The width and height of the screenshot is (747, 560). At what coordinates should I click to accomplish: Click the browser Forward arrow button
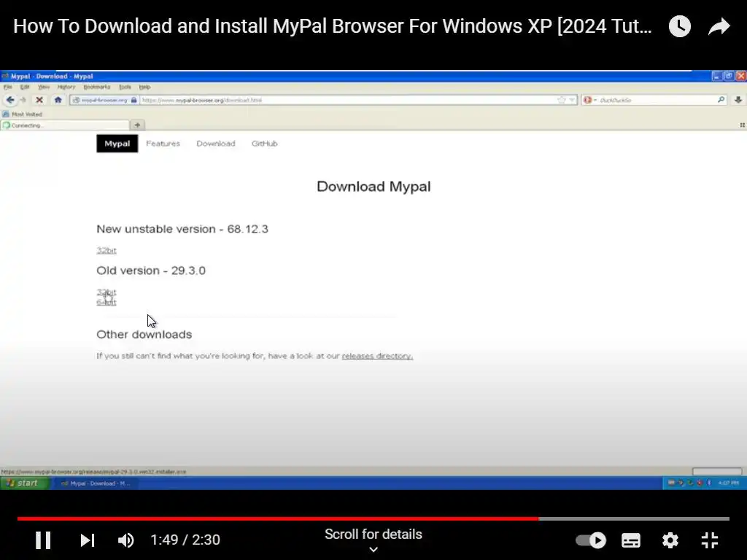[23, 100]
